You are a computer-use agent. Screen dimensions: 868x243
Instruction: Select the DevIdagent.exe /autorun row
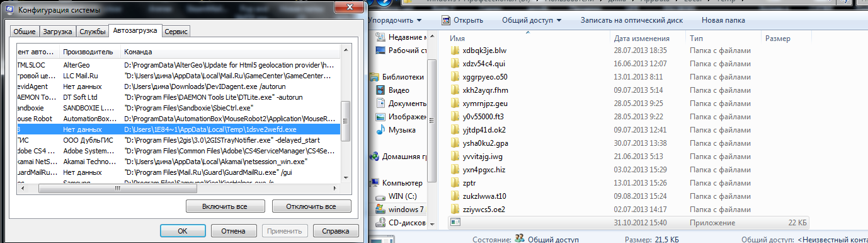click(x=178, y=86)
